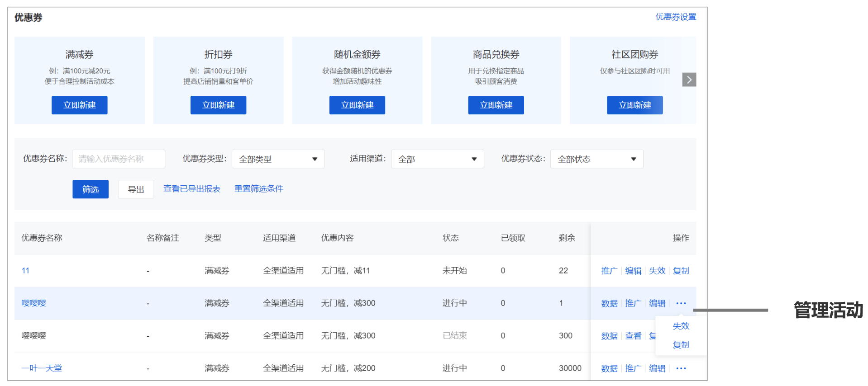Screen dimensions: 868x386
Task: Click 查看 in the 已结束 嘤嘤嘤 row
Action: [633, 336]
